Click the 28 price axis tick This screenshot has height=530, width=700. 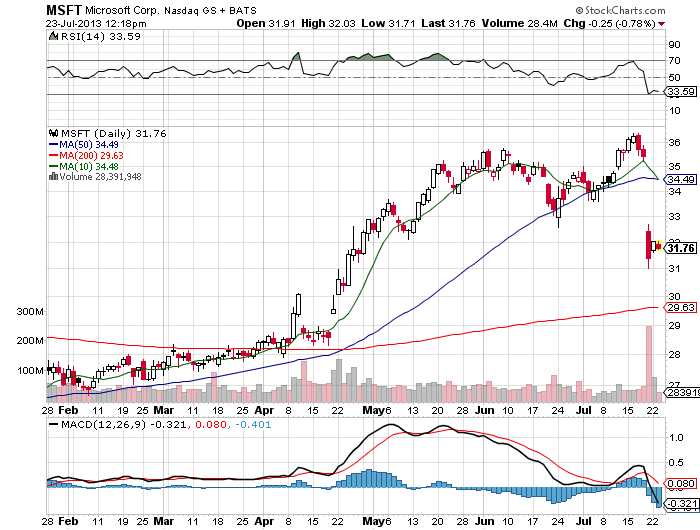(674, 355)
